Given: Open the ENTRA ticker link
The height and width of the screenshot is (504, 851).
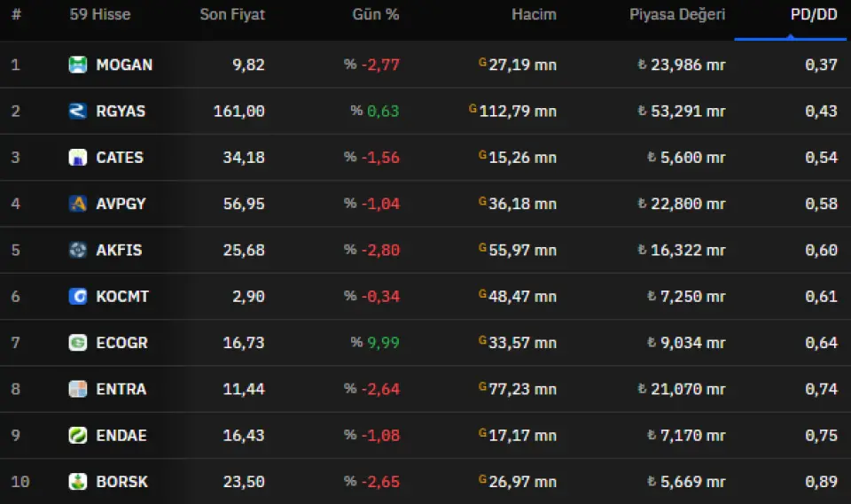Looking at the screenshot, I should [x=121, y=389].
